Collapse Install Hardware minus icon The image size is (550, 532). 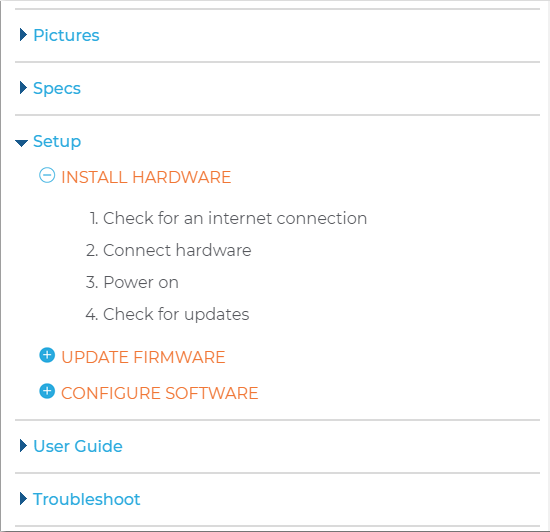pyautogui.click(x=47, y=175)
